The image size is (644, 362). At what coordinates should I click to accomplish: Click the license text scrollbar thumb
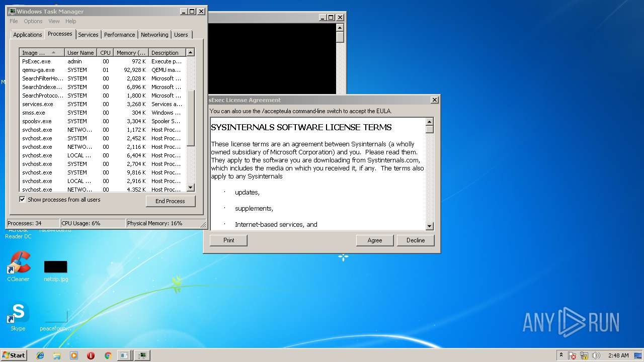pos(430,129)
